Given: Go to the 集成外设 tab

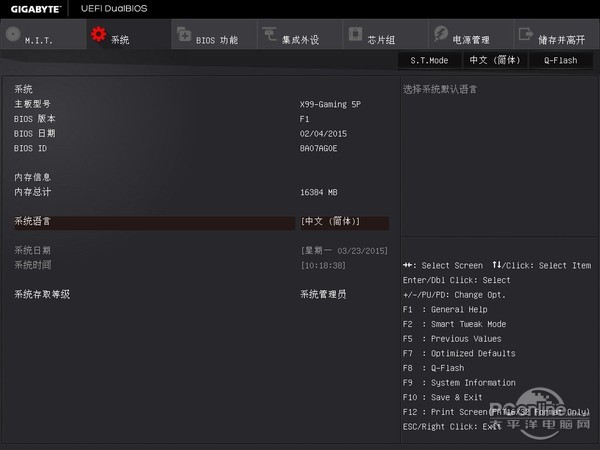Looking at the screenshot, I should click(300, 34).
